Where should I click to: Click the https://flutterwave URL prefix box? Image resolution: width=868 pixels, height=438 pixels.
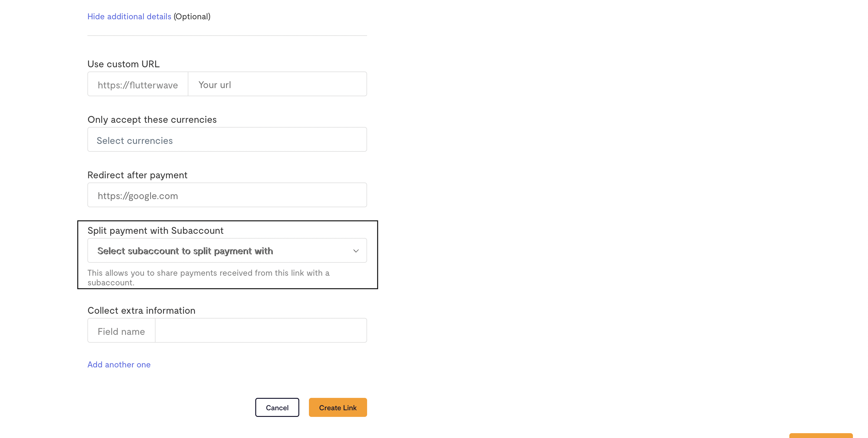[137, 84]
